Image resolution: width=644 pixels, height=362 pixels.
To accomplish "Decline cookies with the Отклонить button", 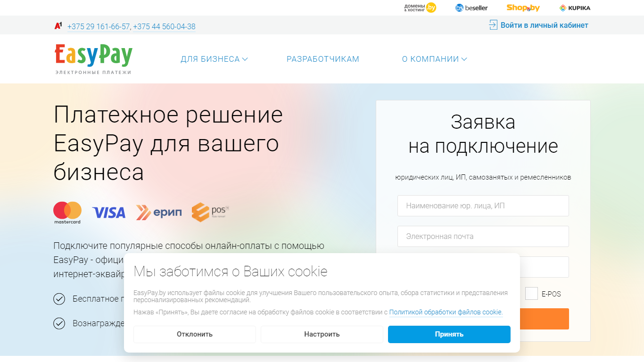I will [195, 334].
